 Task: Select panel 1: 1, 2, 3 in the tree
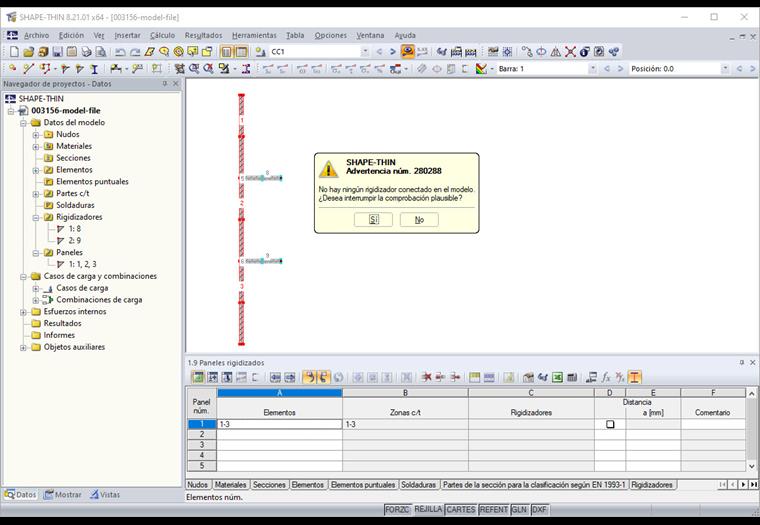pyautogui.click(x=82, y=264)
